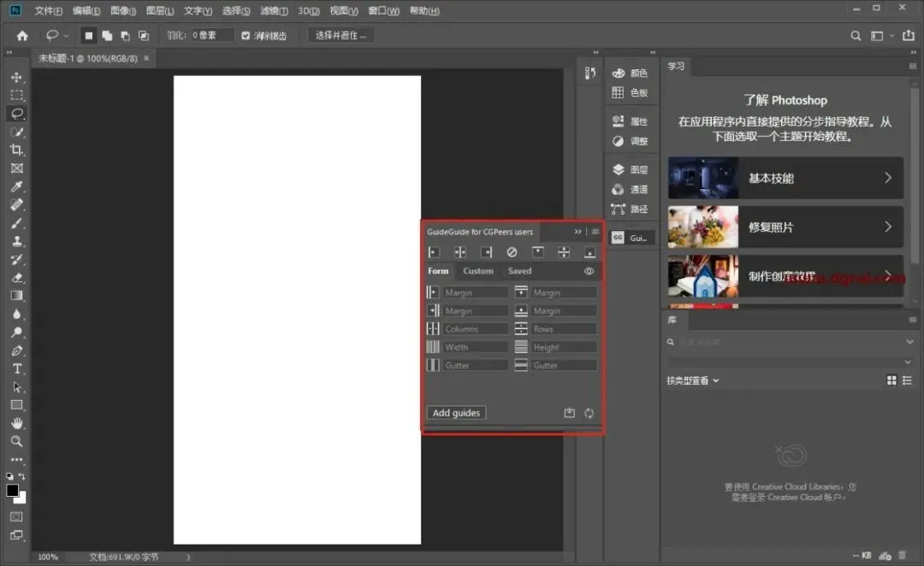Image resolution: width=924 pixels, height=566 pixels.
Task: Click 选择并遮住 button in options bar
Action: 341,35
